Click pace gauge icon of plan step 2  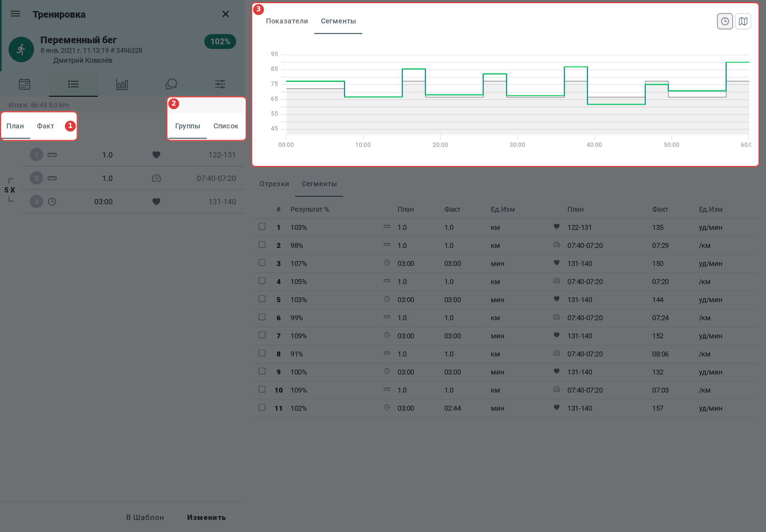tap(156, 178)
